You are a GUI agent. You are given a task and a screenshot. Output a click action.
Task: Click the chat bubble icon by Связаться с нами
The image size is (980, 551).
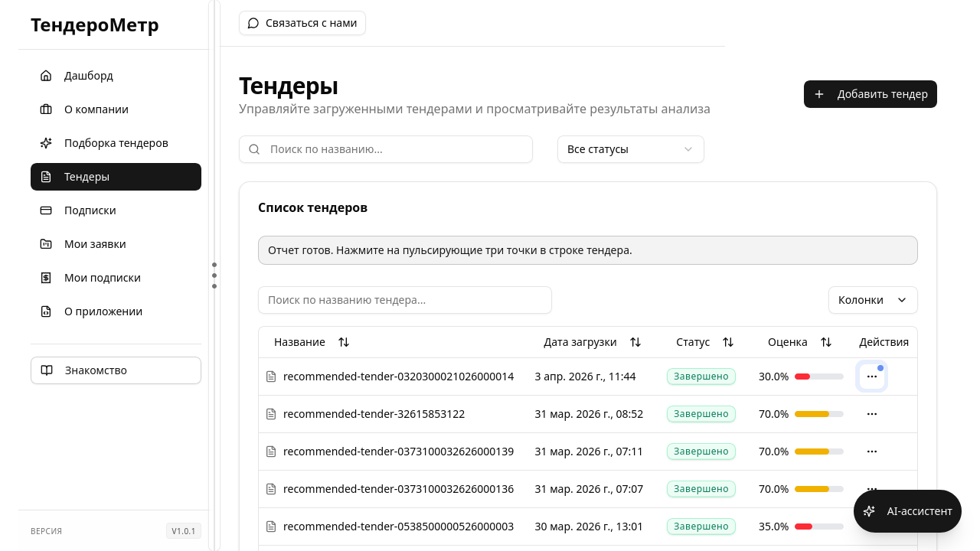pyautogui.click(x=253, y=23)
